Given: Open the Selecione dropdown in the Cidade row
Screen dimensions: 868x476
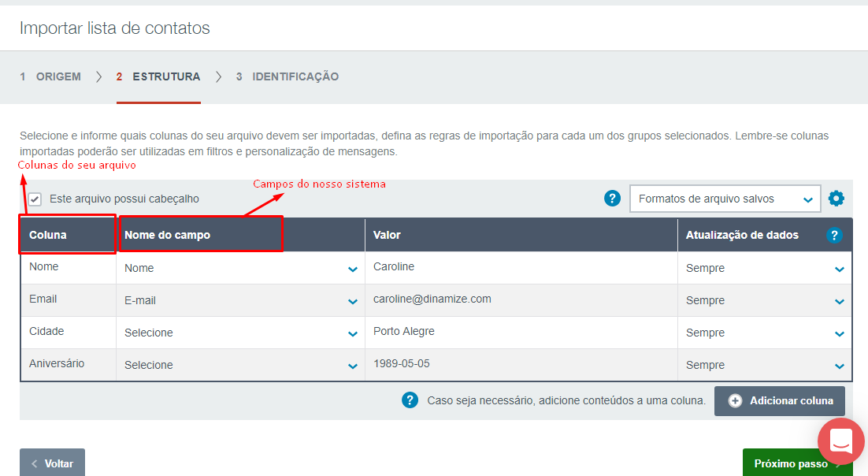Looking at the screenshot, I should (240, 333).
